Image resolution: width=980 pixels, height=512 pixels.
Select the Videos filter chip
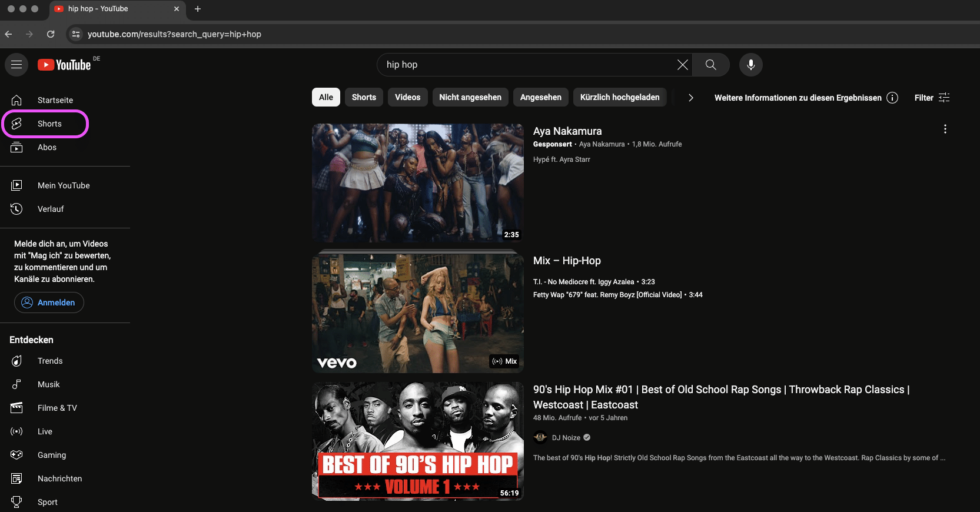pyautogui.click(x=408, y=97)
